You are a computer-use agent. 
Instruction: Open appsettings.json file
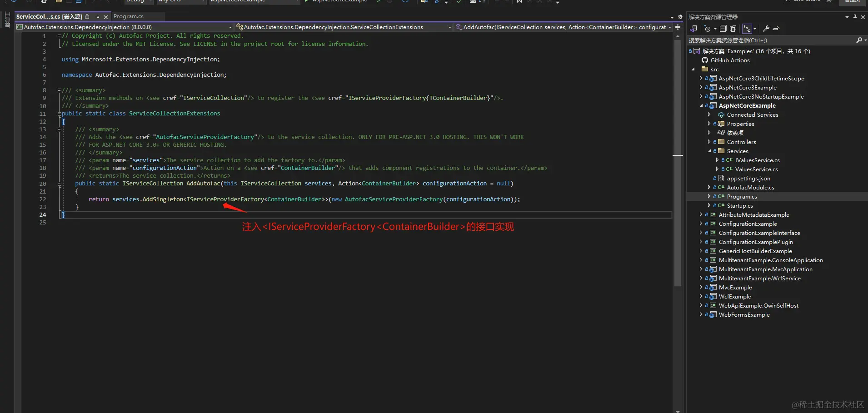[x=748, y=179]
